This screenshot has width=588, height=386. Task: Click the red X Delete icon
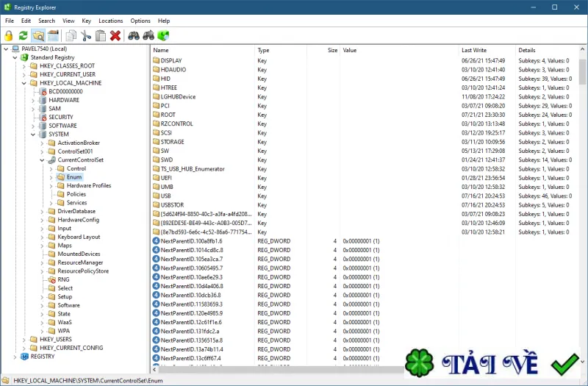pyautogui.click(x=115, y=35)
